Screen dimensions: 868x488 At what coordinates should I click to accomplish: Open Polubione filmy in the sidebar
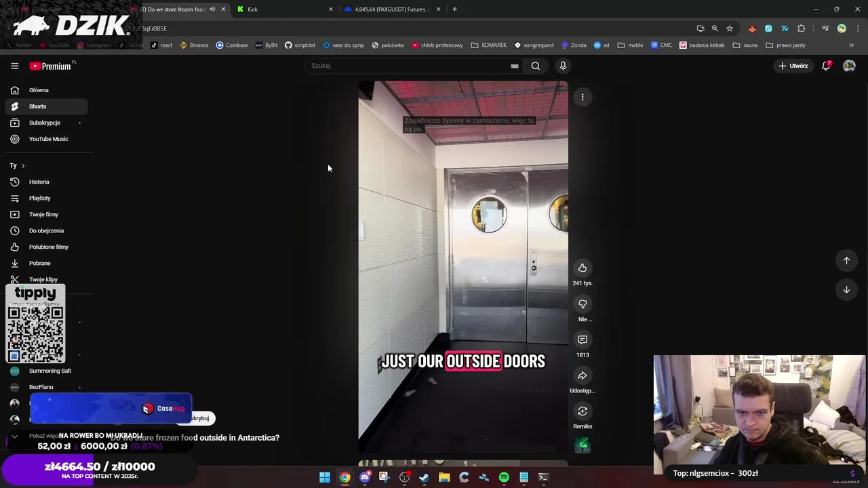coord(46,247)
